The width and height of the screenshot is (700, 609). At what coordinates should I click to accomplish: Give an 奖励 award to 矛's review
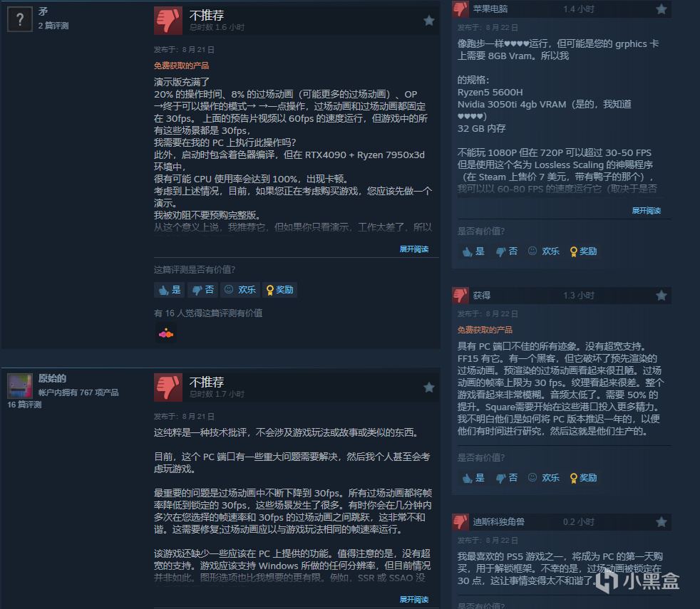[x=280, y=290]
